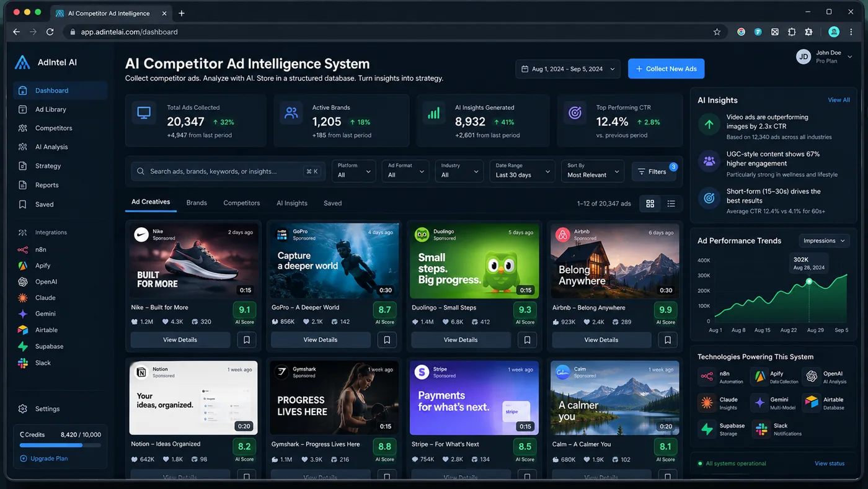Open the Ad Format dropdown
Screen dimensions: 868x489
pos(405,171)
